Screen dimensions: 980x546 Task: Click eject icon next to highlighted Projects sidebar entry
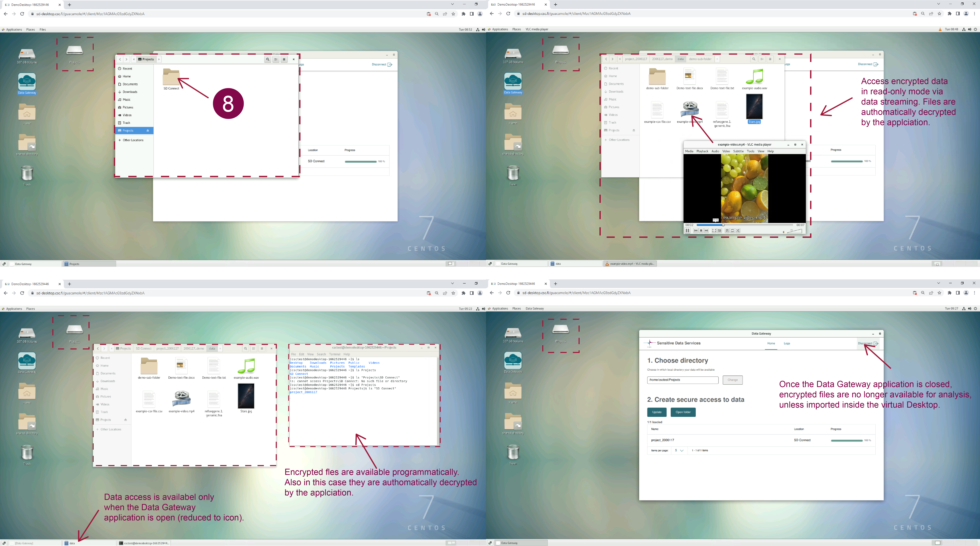[148, 131]
